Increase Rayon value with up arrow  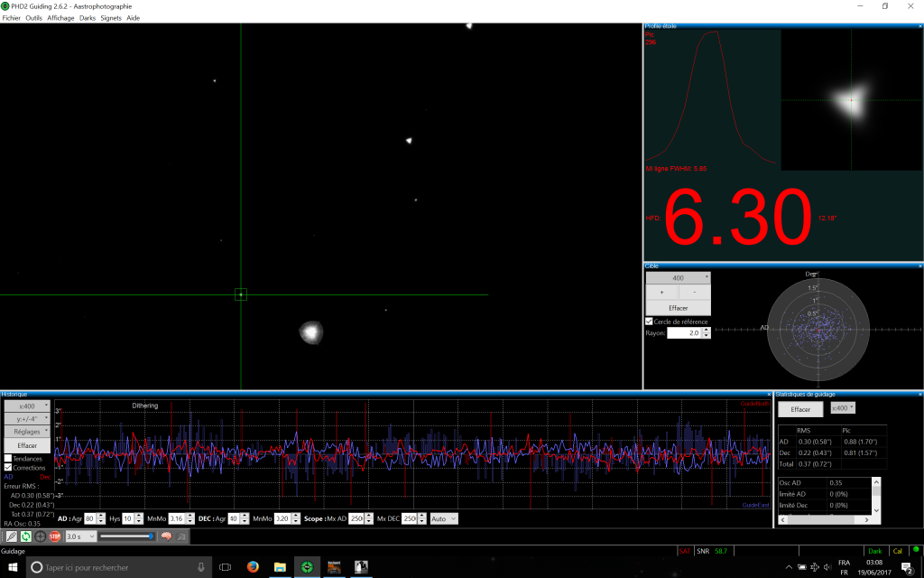tap(707, 331)
